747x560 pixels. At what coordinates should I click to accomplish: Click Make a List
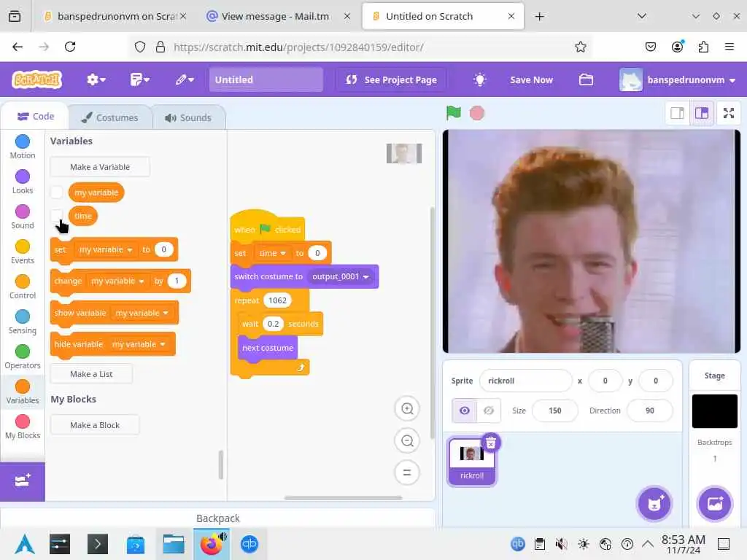(x=91, y=374)
